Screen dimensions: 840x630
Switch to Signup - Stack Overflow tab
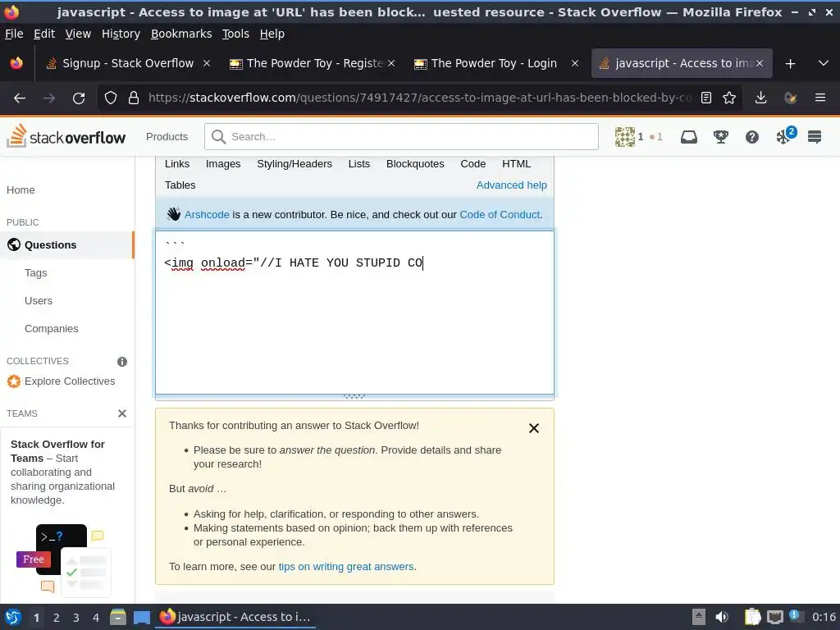(127, 63)
